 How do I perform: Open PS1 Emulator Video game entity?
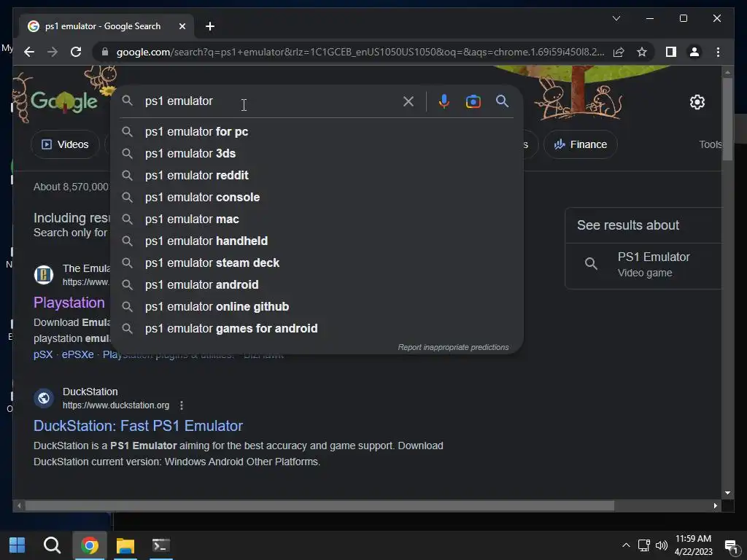click(x=643, y=264)
